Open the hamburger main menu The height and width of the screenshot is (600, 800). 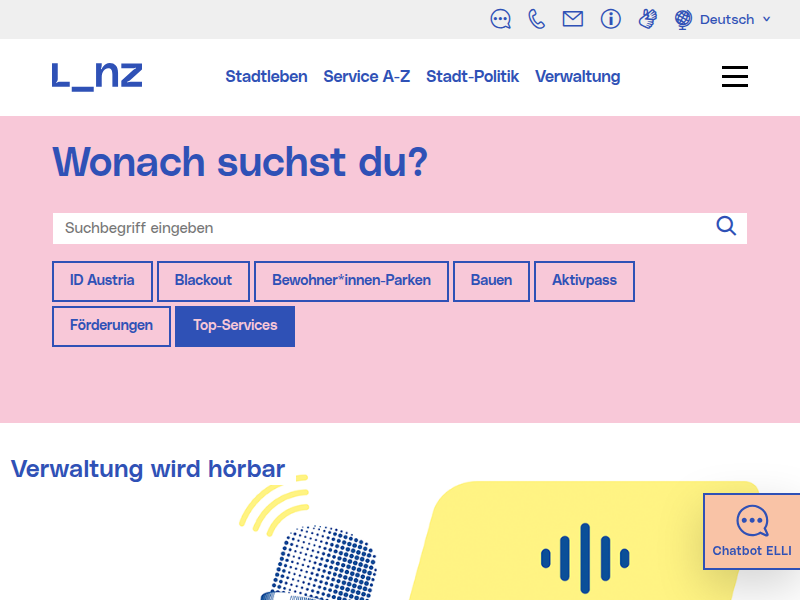pyautogui.click(x=735, y=77)
